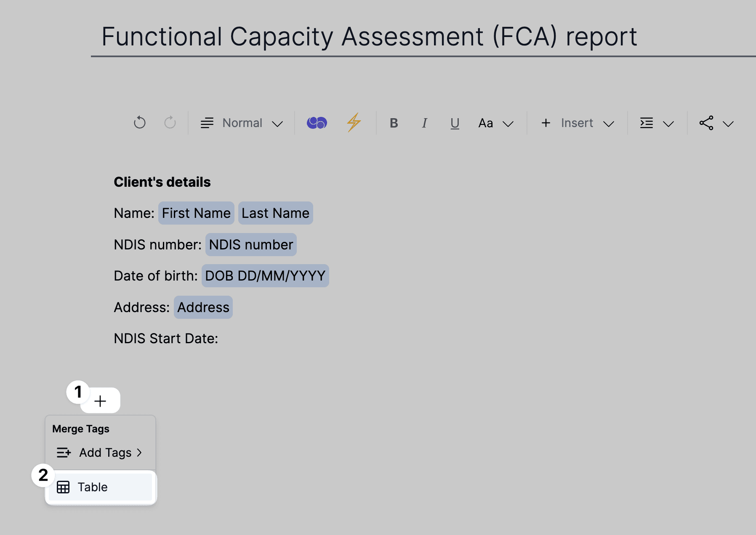
Task: Click the DOB DD/MM/YYYY merge tag
Action: [265, 276]
